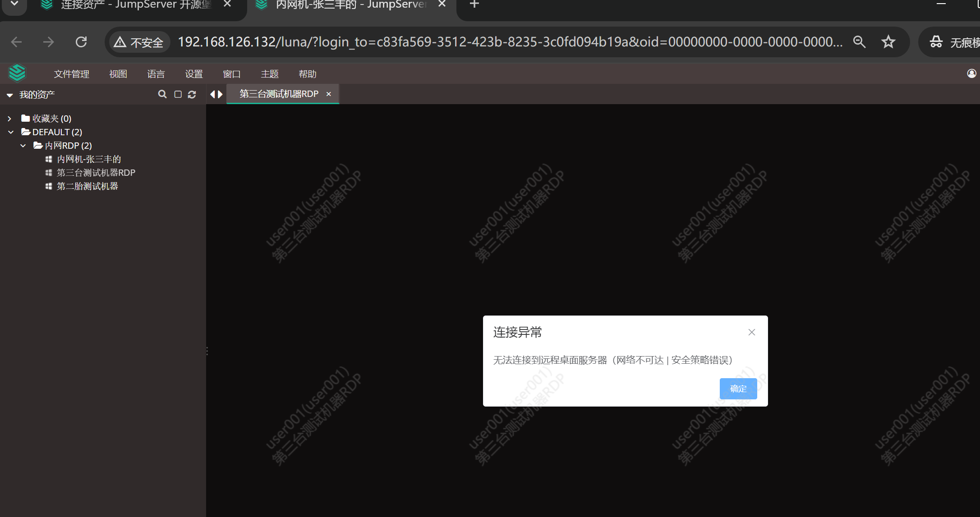Viewport: 980px width, 517px height.
Task: Click the right arrow tab scroll icon
Action: point(221,94)
